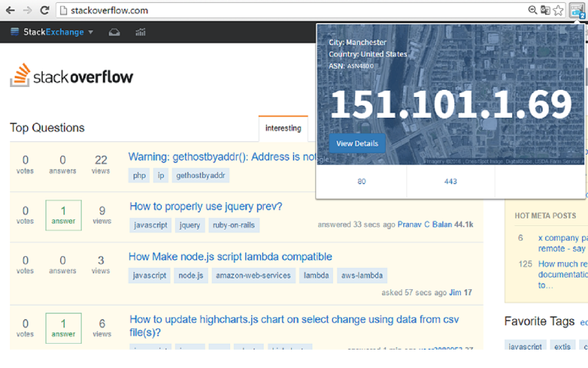Open the IP lookup extension icon with badge 2

point(577,10)
